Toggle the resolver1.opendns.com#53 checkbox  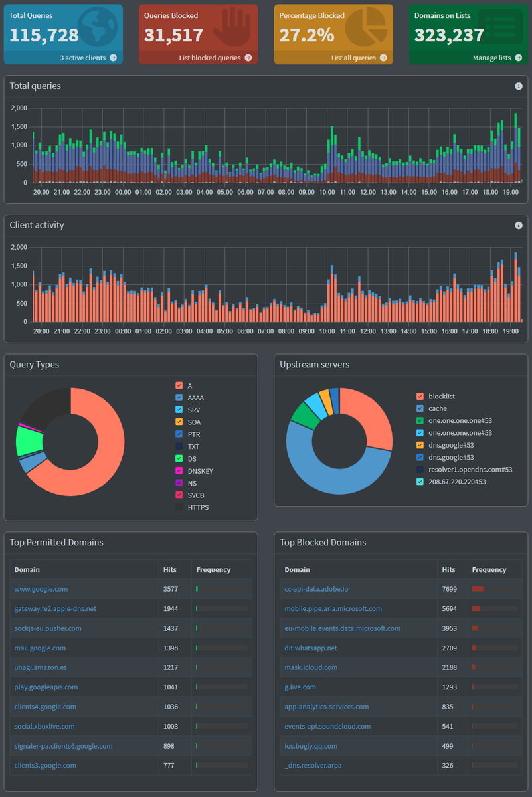tap(420, 470)
